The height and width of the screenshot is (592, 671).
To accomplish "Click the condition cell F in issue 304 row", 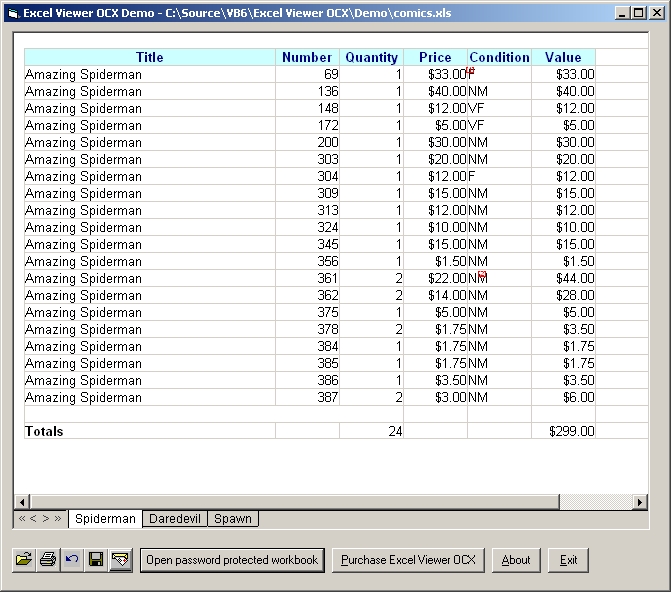I will click(x=499, y=176).
